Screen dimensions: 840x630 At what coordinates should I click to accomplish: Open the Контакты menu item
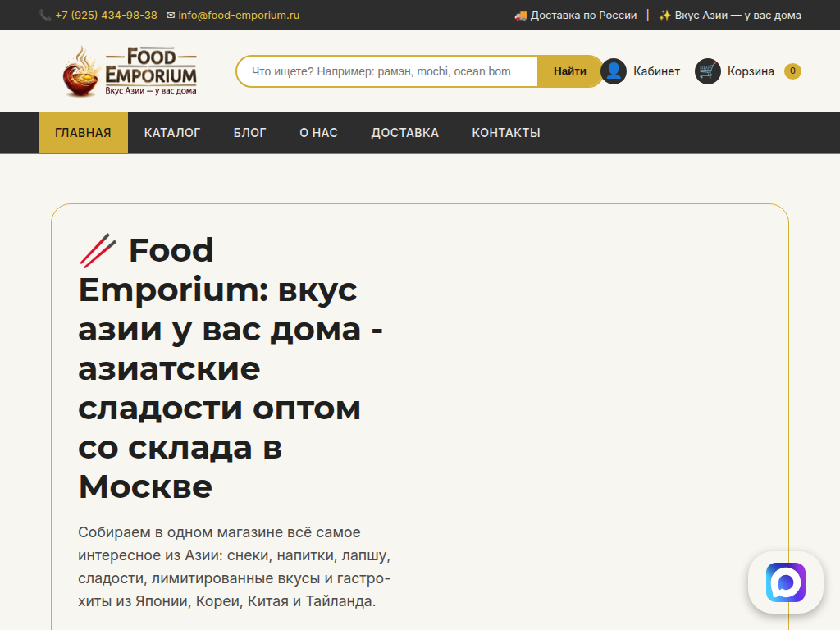(506, 133)
